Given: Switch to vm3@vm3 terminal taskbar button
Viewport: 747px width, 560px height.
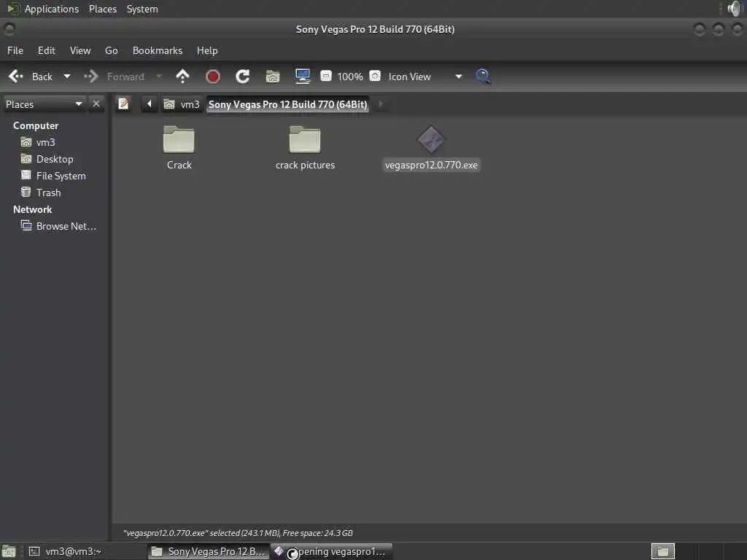Looking at the screenshot, I should click(85, 551).
